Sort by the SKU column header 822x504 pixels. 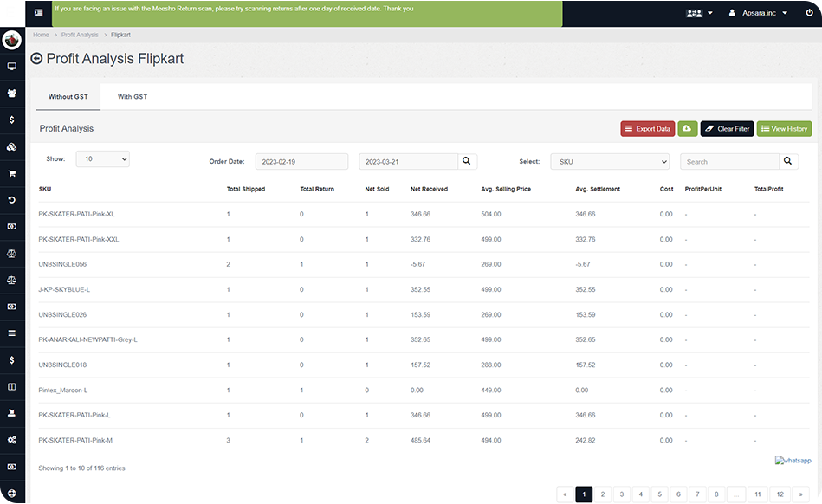click(x=45, y=189)
